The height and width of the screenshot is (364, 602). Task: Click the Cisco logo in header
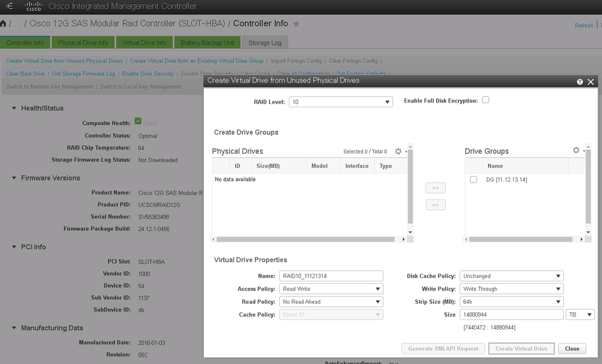click(33, 6)
